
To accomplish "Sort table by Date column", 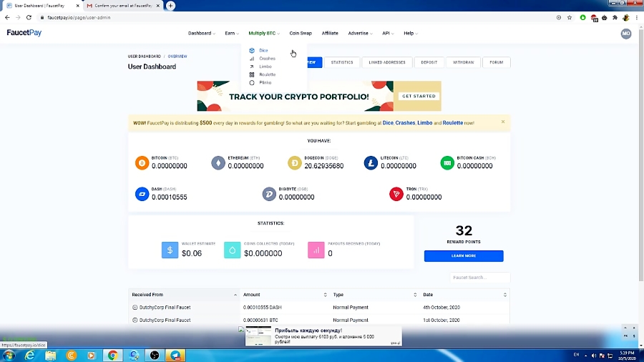I will coord(464,295).
